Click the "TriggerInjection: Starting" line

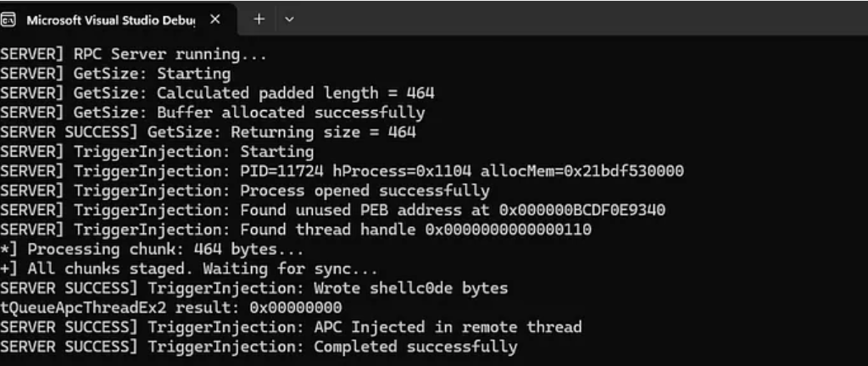click(193, 152)
